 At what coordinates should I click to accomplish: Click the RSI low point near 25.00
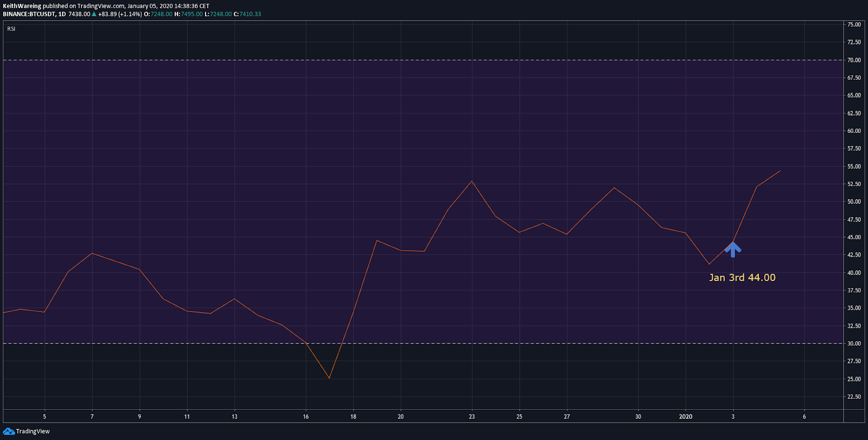[x=329, y=378]
